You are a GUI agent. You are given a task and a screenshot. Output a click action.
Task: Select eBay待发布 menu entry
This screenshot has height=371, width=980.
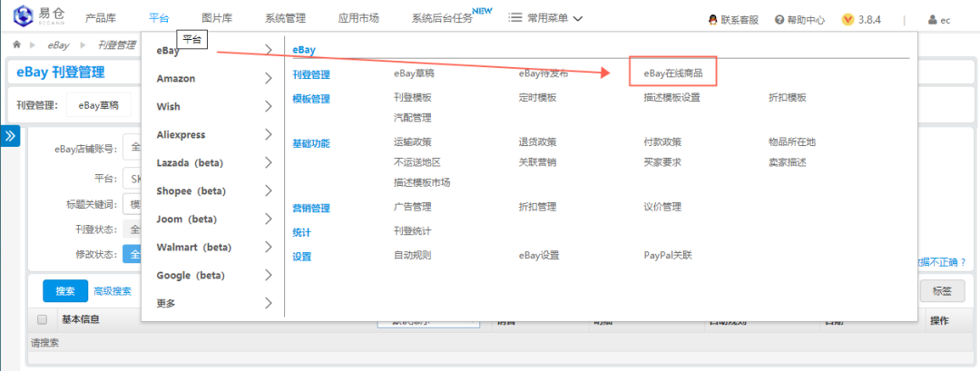pos(544,73)
